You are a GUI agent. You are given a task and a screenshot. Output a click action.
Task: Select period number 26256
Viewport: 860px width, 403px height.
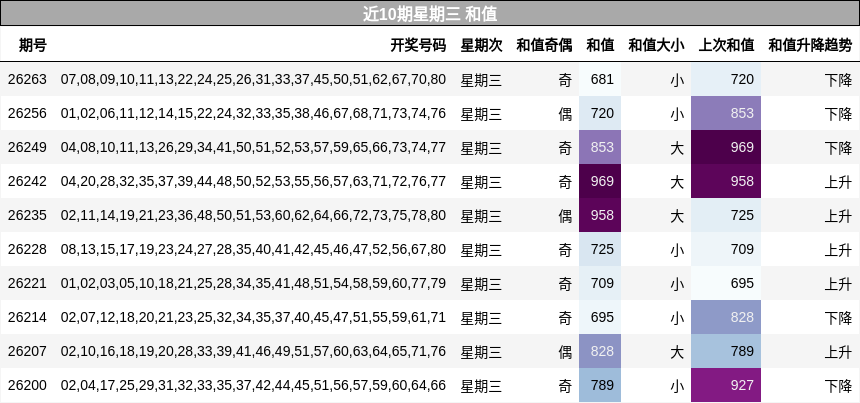coord(27,113)
